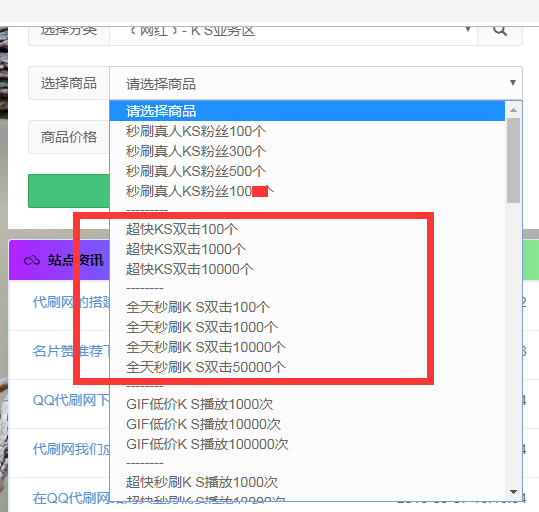Select 超快KS双击10000个 from the list
Screen dimensions: 539x512
pos(307,269)
